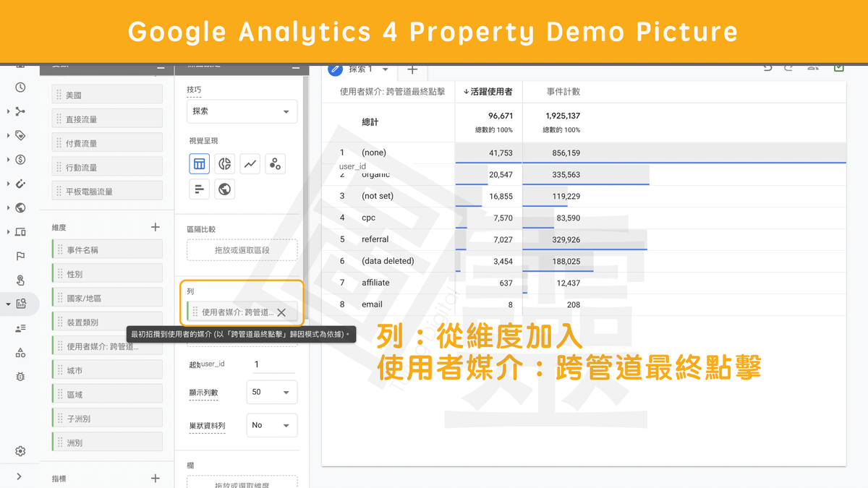Select the 直接流量 segment chip
This screenshot has height=488, width=868.
[x=107, y=119]
